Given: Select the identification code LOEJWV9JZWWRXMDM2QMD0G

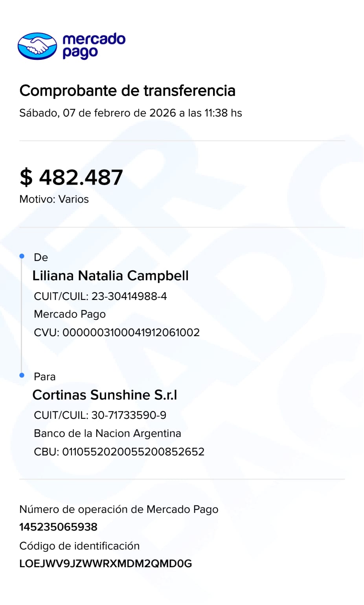Looking at the screenshot, I should [105, 564].
